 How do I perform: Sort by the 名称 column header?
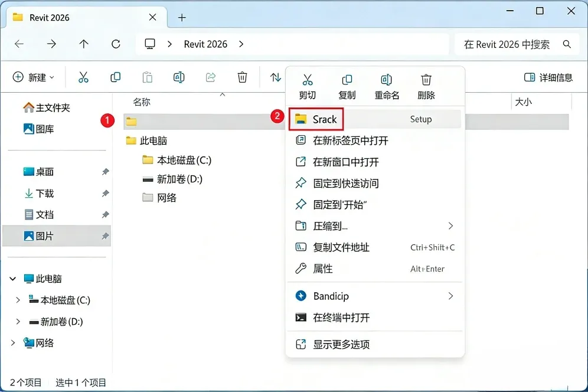(142, 102)
